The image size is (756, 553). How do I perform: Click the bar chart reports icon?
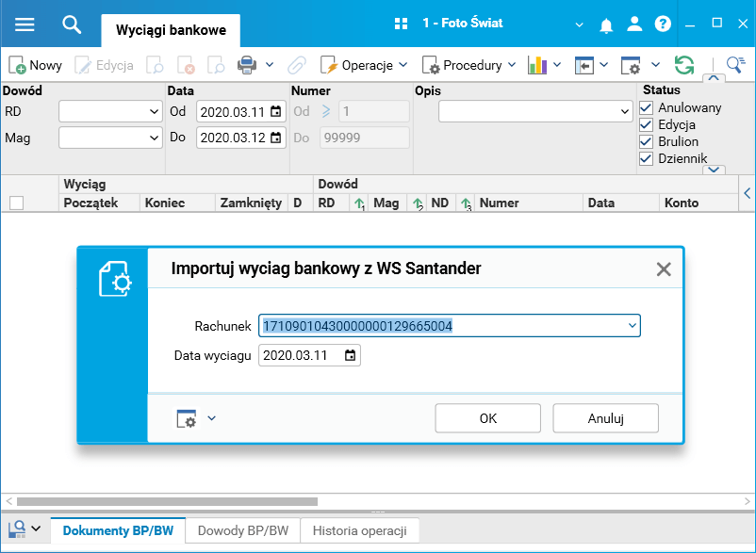(537, 65)
